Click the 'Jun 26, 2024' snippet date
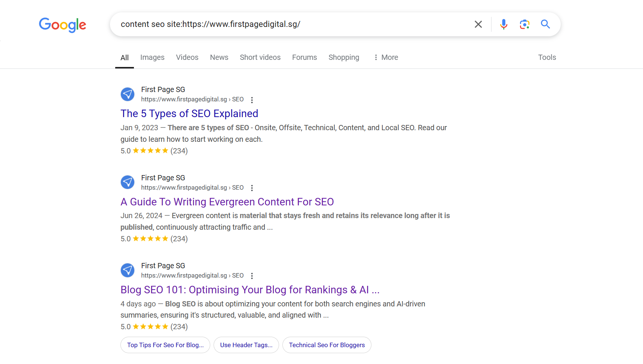 pos(141,215)
